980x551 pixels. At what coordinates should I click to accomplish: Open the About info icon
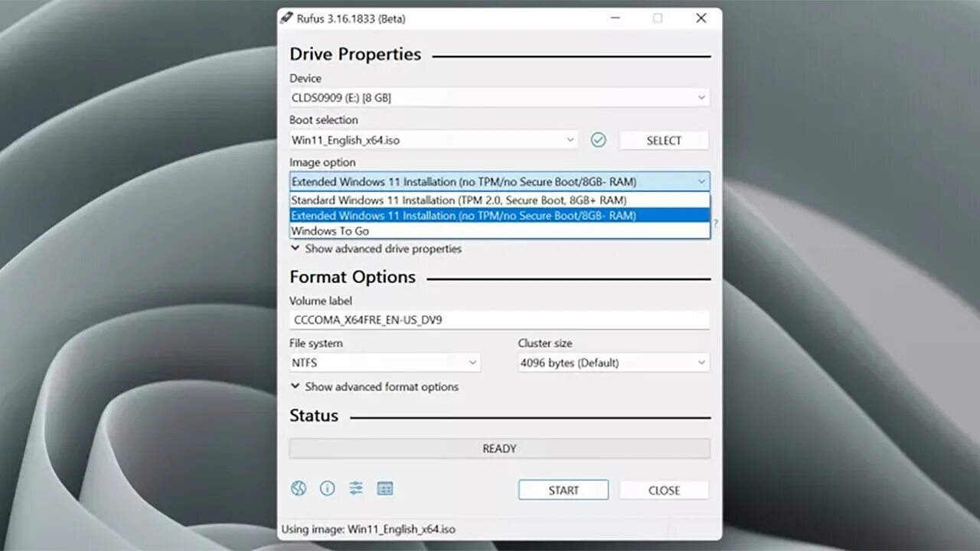328,488
